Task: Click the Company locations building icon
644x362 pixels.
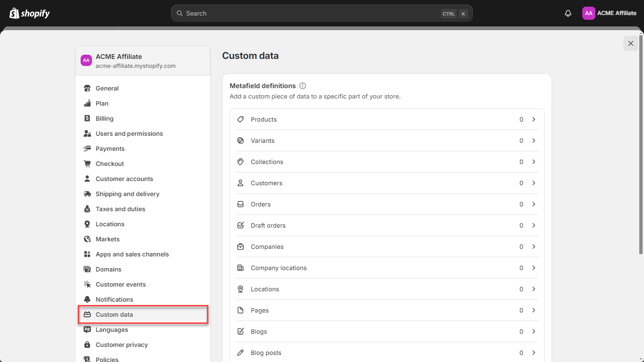Action: click(x=240, y=268)
